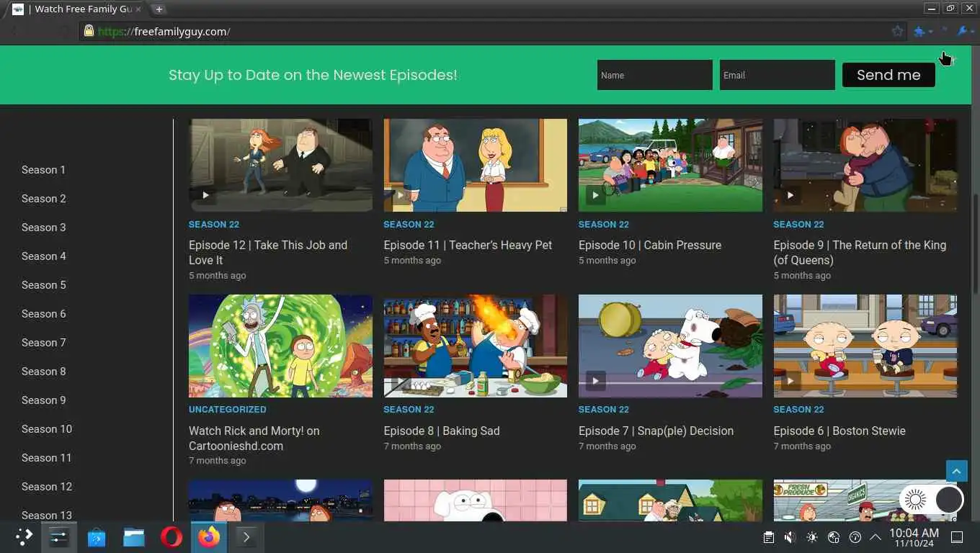Open Season 2 in sidebar

click(43, 199)
